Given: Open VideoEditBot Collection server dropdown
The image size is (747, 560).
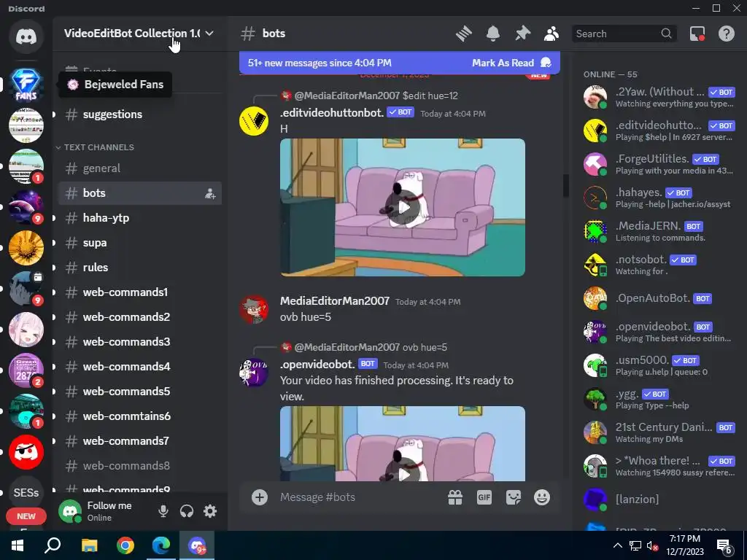Looking at the screenshot, I should point(139,34).
